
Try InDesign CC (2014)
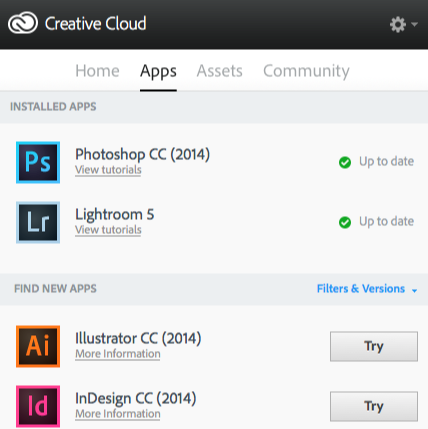click(x=374, y=406)
